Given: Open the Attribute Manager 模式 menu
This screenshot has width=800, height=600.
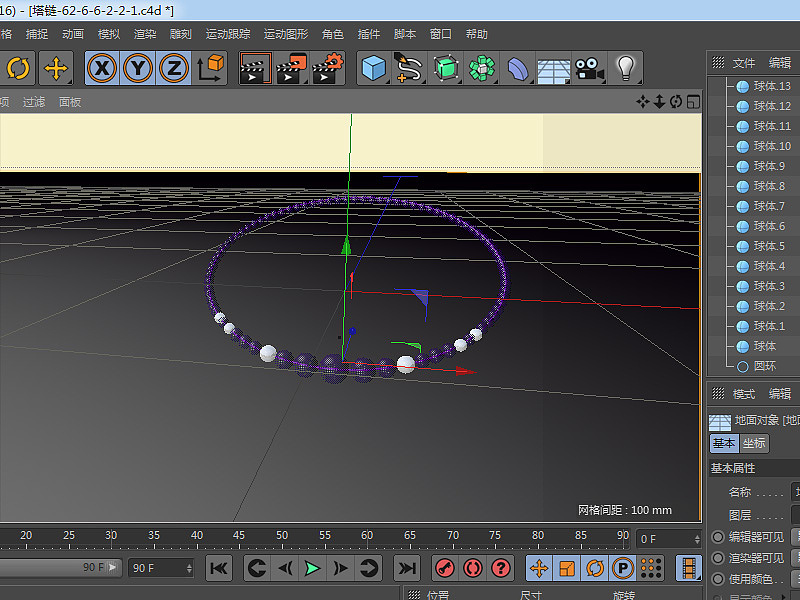Looking at the screenshot, I should pyautogui.click(x=743, y=394).
